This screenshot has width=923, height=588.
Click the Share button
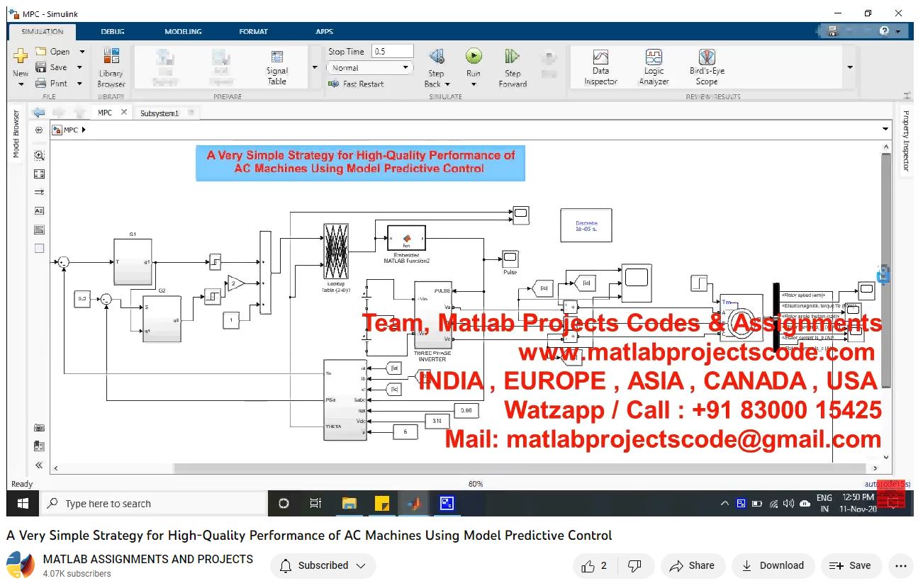(692, 565)
